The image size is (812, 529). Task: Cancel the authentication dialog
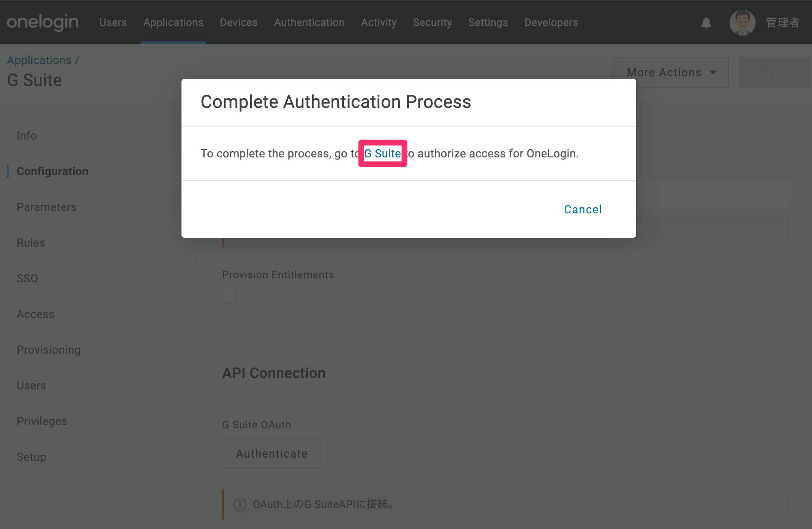[583, 209]
